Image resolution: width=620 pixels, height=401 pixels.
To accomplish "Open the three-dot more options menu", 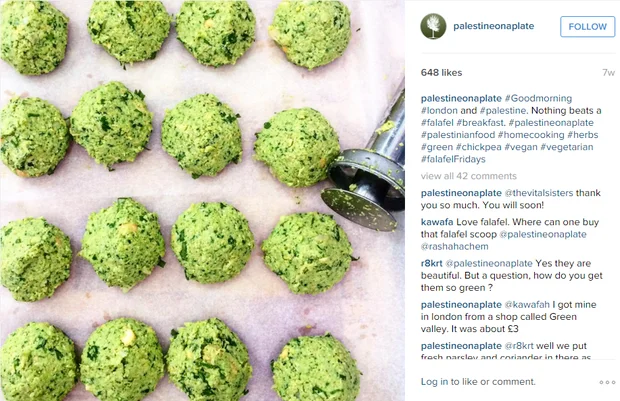I will (x=607, y=382).
